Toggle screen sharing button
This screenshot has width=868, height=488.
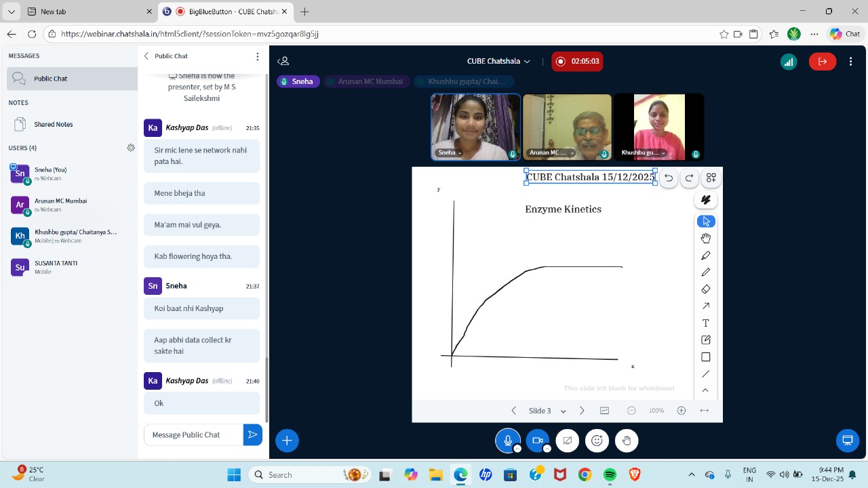pyautogui.click(x=567, y=441)
